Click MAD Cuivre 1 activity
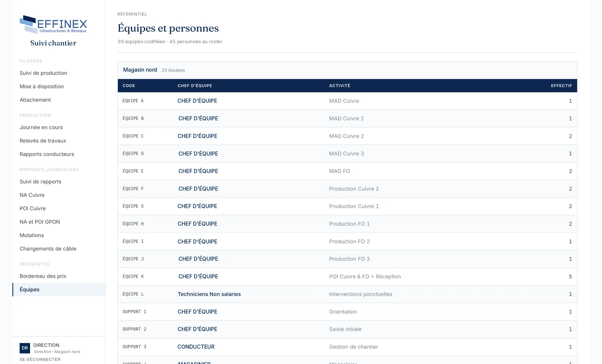Image resolution: width=602 pixels, height=364 pixels. point(347,118)
